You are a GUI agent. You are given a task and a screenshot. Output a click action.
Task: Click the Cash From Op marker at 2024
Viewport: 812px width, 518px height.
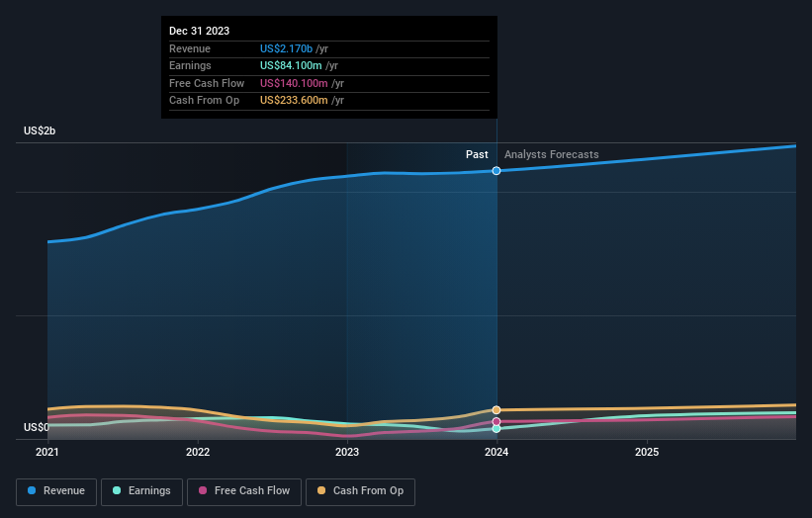click(496, 410)
